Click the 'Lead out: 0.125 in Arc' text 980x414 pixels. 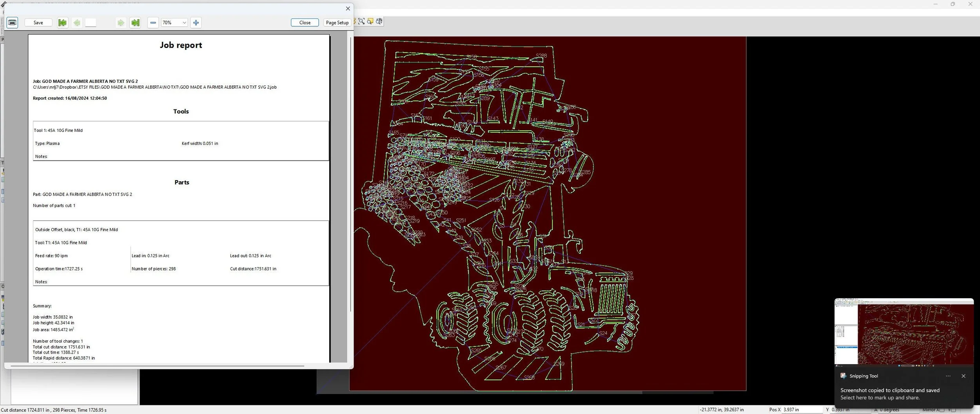(250, 255)
